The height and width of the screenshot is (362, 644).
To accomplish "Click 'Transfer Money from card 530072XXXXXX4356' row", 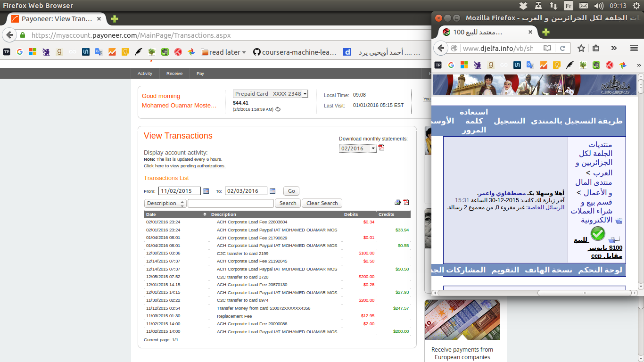I will (x=277, y=308).
